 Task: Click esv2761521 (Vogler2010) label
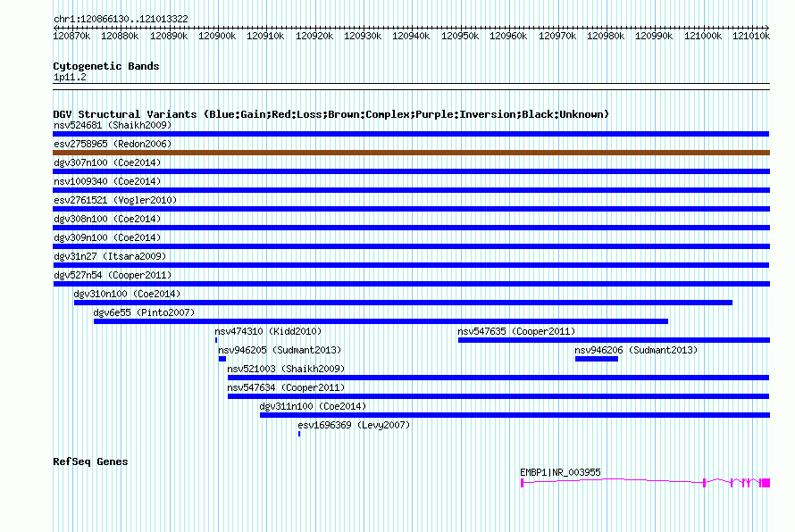coord(115,200)
